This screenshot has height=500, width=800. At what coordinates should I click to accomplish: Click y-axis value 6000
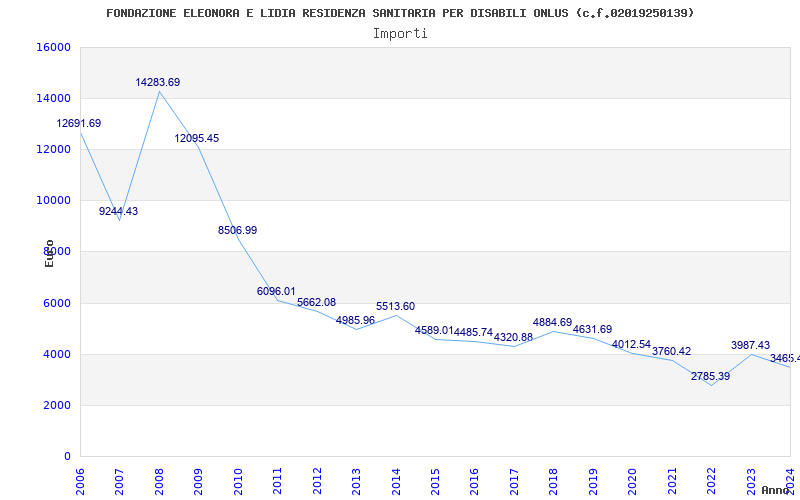point(56,303)
